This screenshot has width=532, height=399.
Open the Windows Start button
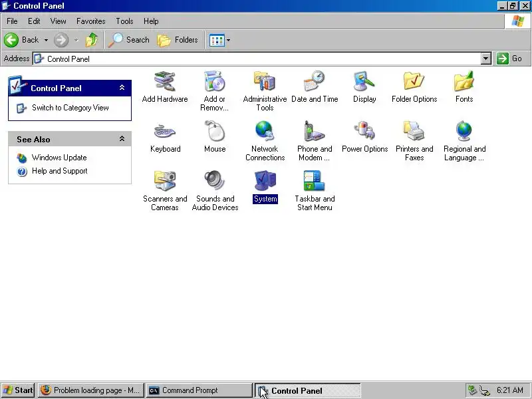click(x=18, y=390)
